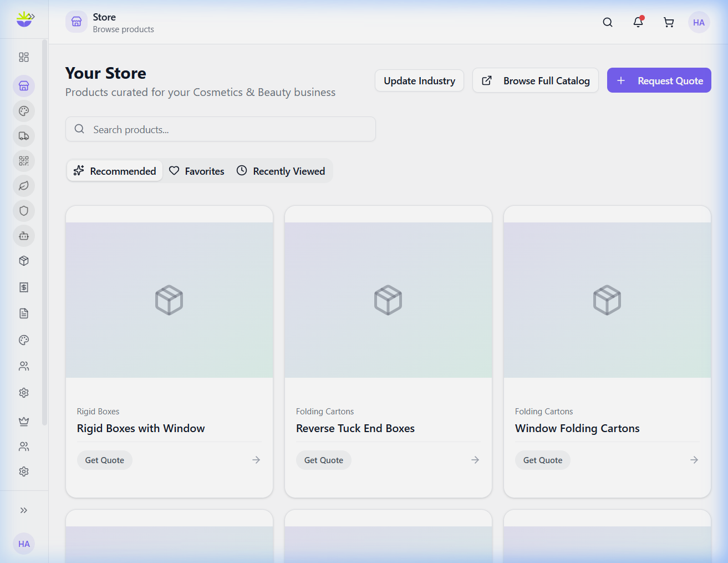Open HA profile avatar in header
728x563 pixels.
[699, 22]
